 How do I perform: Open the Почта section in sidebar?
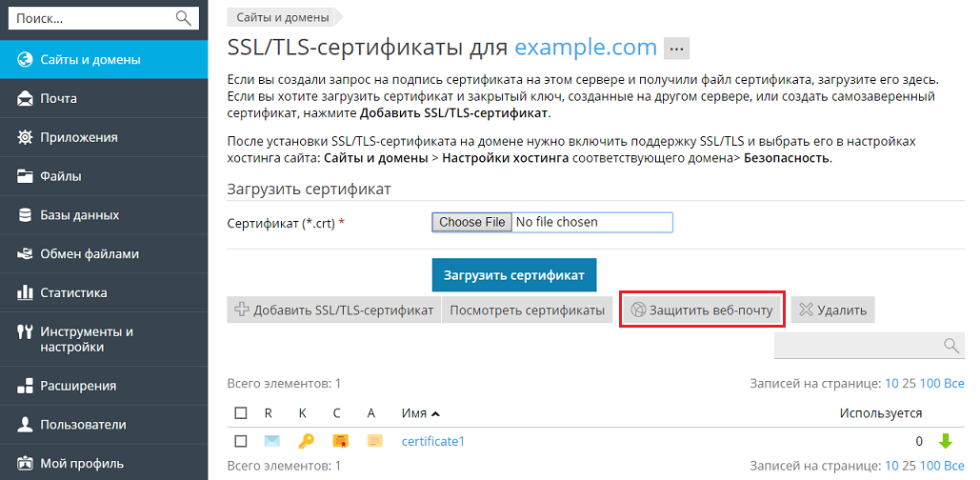pos(59,98)
